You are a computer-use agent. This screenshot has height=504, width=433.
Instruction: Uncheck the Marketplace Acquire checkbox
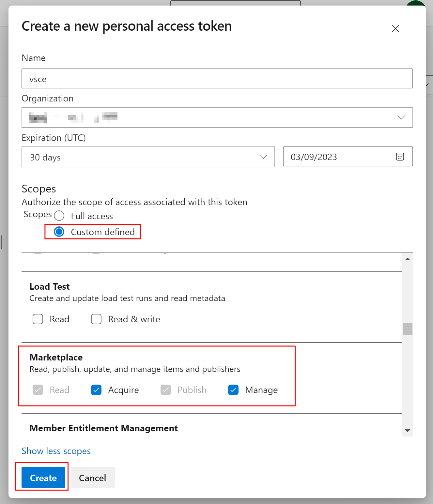coord(96,390)
